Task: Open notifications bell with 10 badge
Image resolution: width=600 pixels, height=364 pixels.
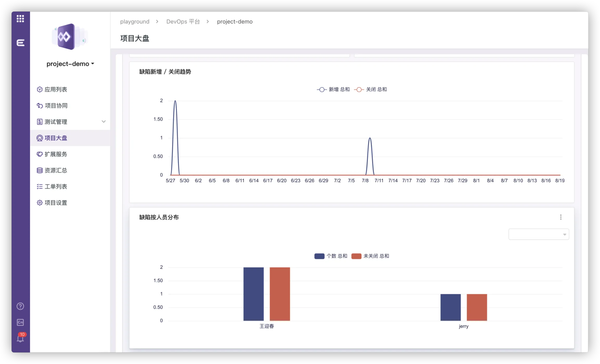Action: pyautogui.click(x=20, y=338)
